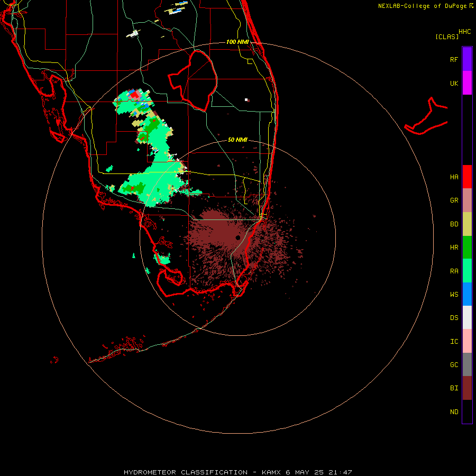Click the RA legend label
Image resolution: width=476 pixels, height=476 pixels.
[454, 271]
